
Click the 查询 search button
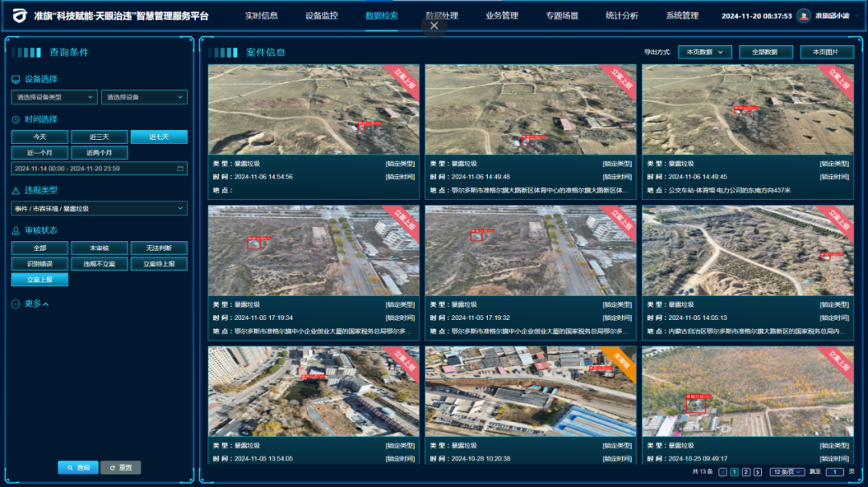click(x=78, y=467)
